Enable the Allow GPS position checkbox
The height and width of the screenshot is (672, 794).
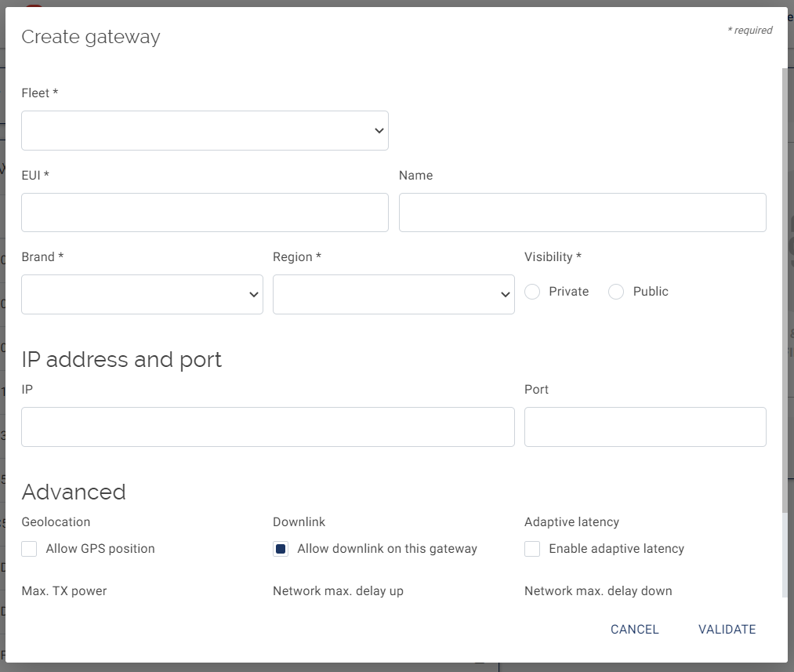(x=29, y=549)
